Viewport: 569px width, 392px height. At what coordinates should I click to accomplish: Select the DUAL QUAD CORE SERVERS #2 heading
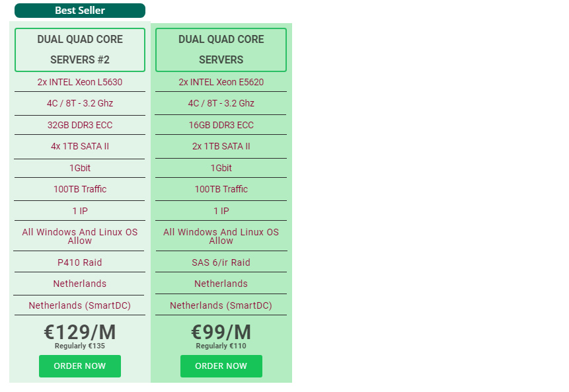(x=79, y=50)
